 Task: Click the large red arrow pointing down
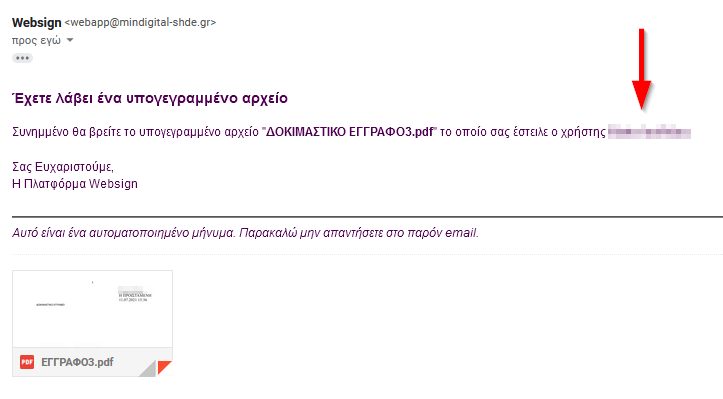pos(641,69)
